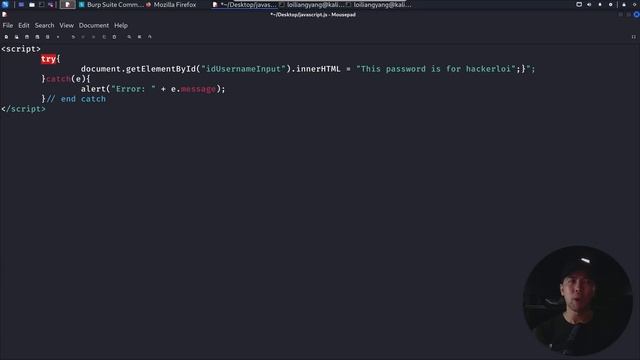Click the alert( function call
This screenshot has width=640, height=360.
tap(96, 89)
